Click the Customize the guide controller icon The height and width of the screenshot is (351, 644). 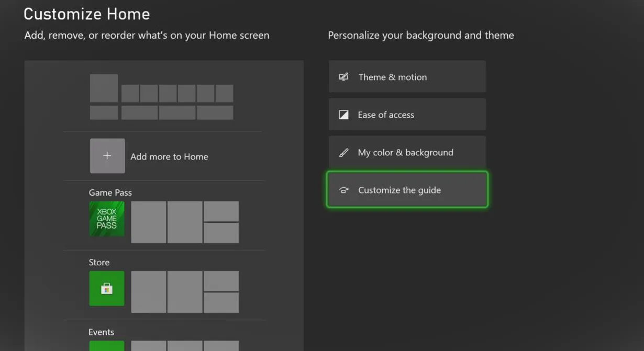point(343,190)
